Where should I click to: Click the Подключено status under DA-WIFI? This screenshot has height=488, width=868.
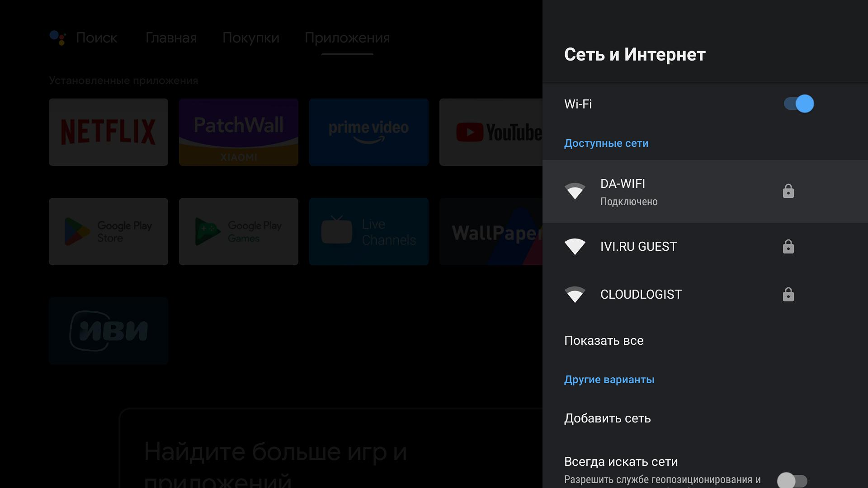629,202
